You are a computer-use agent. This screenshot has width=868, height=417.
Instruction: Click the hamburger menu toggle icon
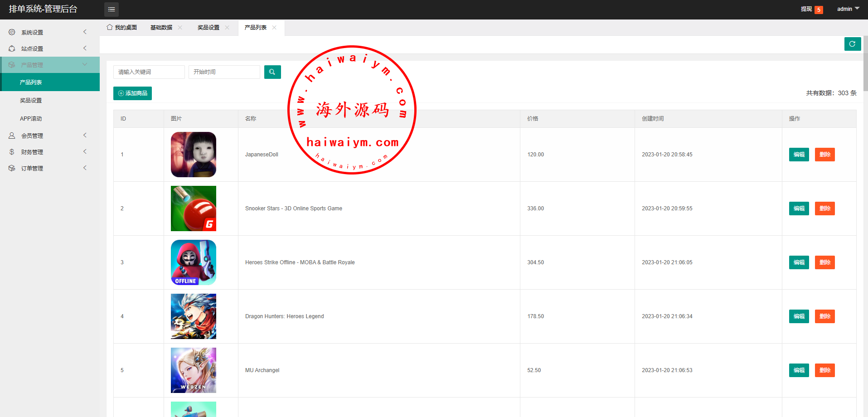[x=112, y=10]
